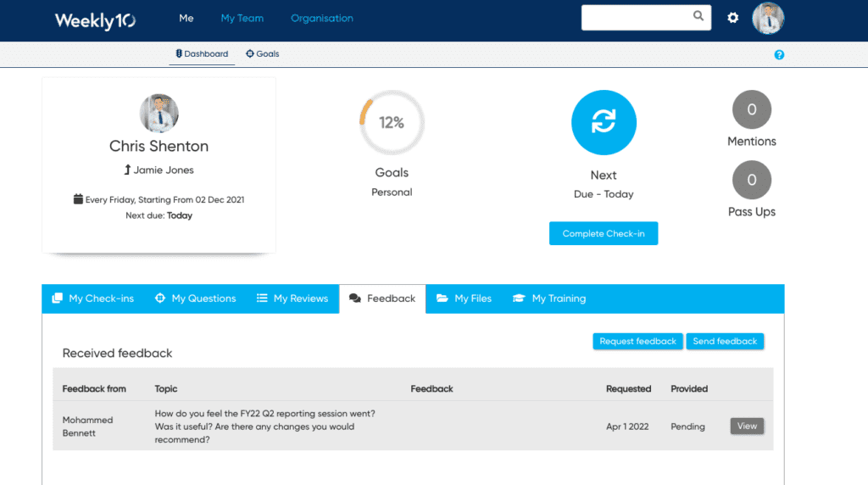Image resolution: width=868 pixels, height=485 pixels.
Task: Click the search magnifier icon
Action: 698,16
